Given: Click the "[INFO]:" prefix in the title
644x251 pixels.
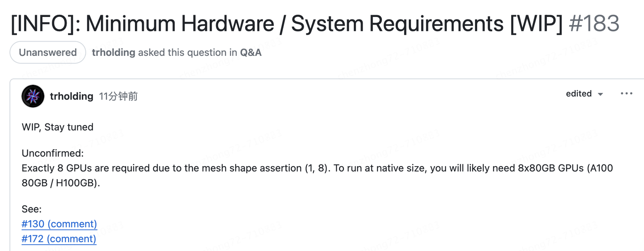Looking at the screenshot, I should click(x=45, y=23).
